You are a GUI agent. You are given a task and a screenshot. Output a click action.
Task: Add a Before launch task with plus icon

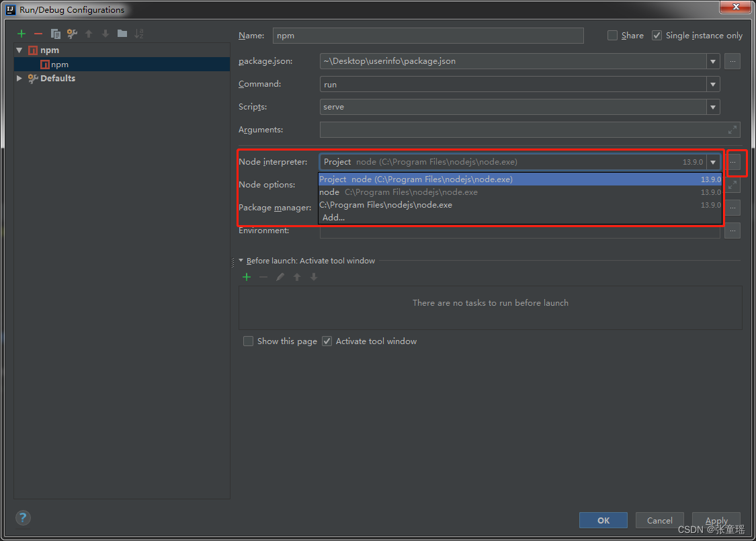pos(247,277)
